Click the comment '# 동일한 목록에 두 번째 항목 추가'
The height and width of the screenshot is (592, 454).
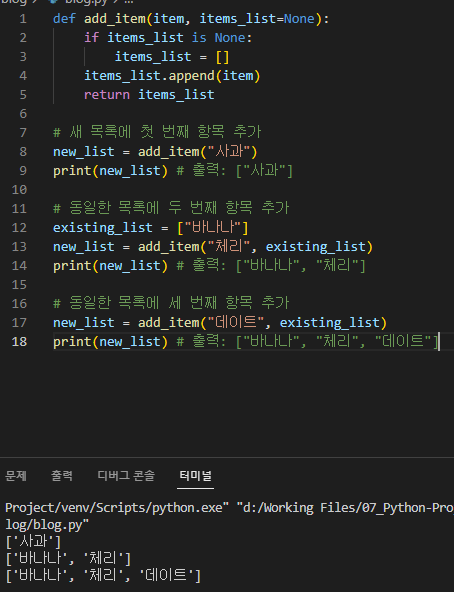pyautogui.click(x=171, y=208)
